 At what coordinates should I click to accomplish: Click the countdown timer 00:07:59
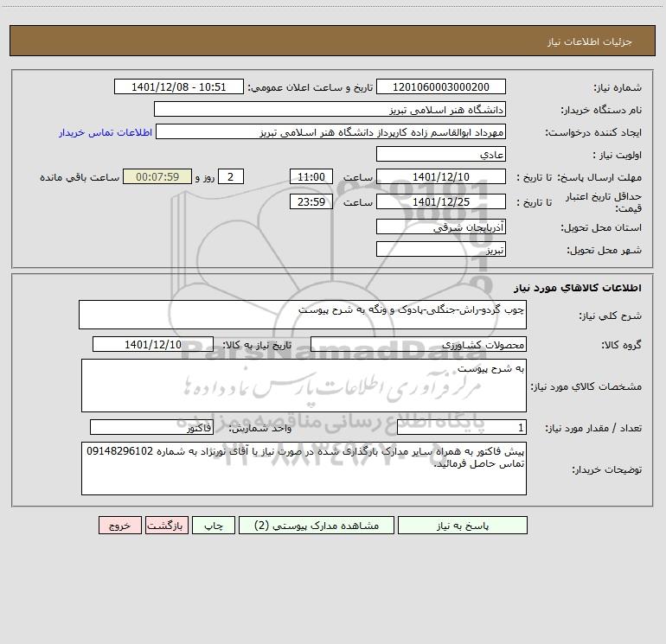pos(157,176)
